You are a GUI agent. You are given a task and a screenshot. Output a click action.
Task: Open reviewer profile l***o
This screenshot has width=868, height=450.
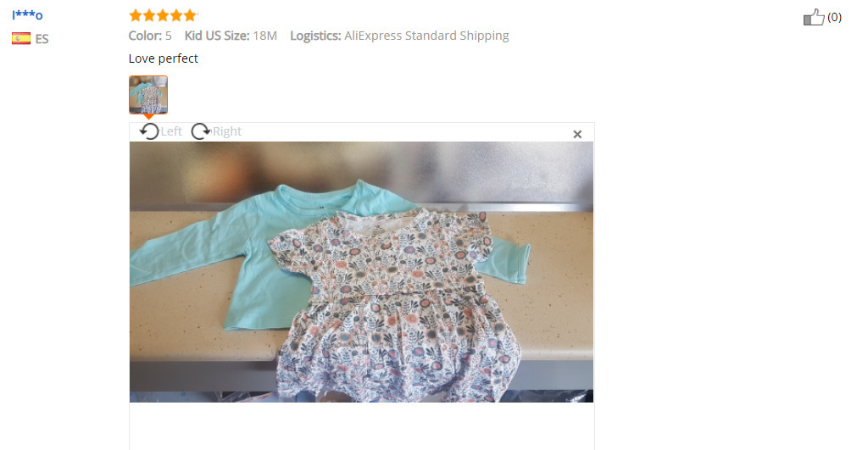tap(27, 15)
